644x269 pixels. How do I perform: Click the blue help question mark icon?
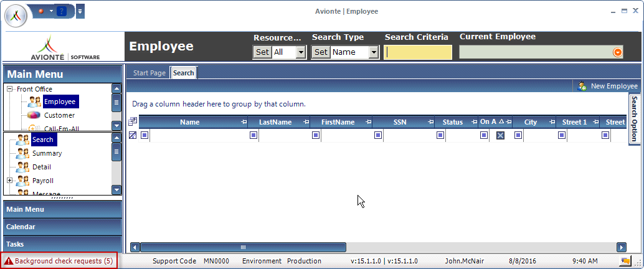[61, 11]
